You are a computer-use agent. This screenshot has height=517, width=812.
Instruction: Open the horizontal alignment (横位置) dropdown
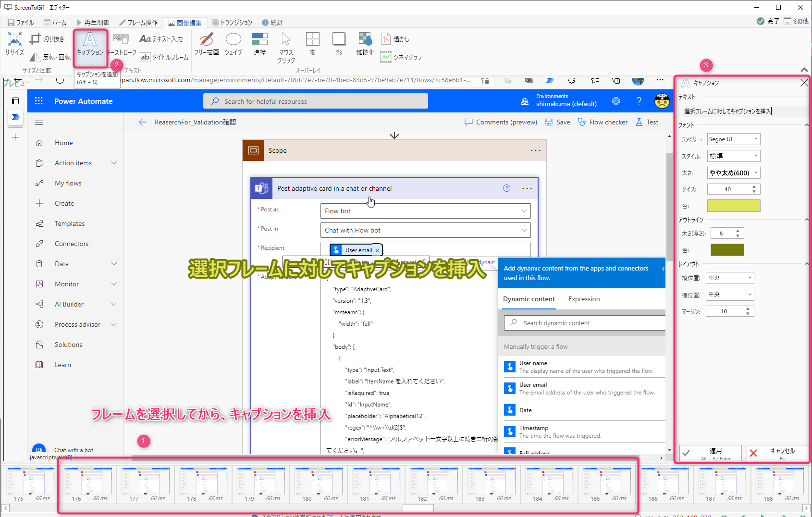[730, 295]
